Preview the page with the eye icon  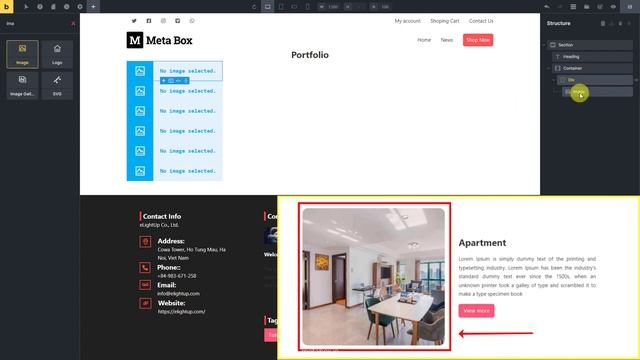tap(613, 7)
